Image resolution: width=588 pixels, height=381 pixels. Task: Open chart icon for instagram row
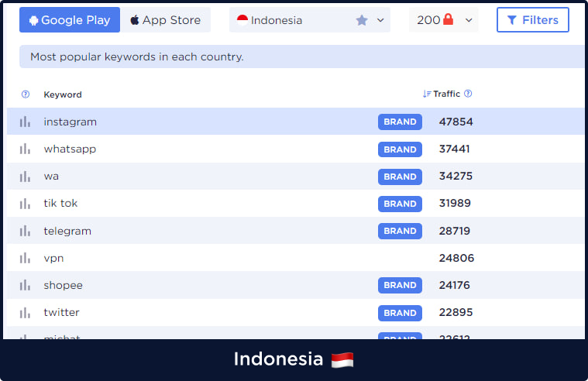point(25,122)
